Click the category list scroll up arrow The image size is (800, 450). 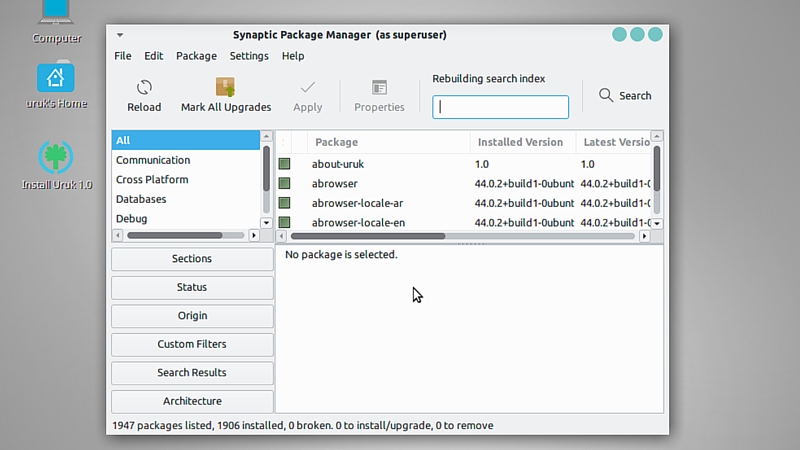[266, 136]
